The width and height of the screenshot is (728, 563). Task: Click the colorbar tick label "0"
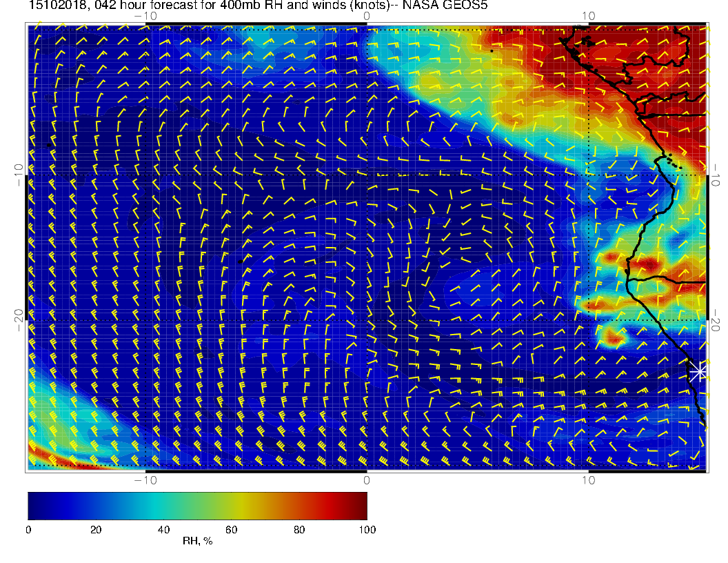(29, 530)
